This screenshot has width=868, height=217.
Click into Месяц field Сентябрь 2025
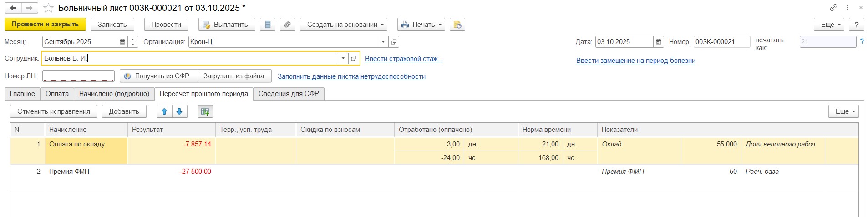point(80,42)
